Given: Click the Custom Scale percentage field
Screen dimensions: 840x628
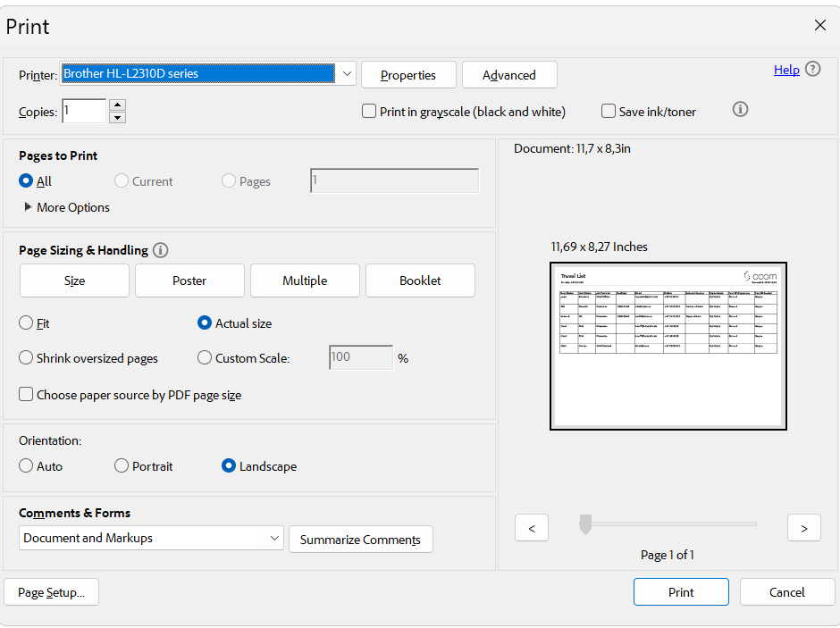Looking at the screenshot, I should tap(360, 357).
